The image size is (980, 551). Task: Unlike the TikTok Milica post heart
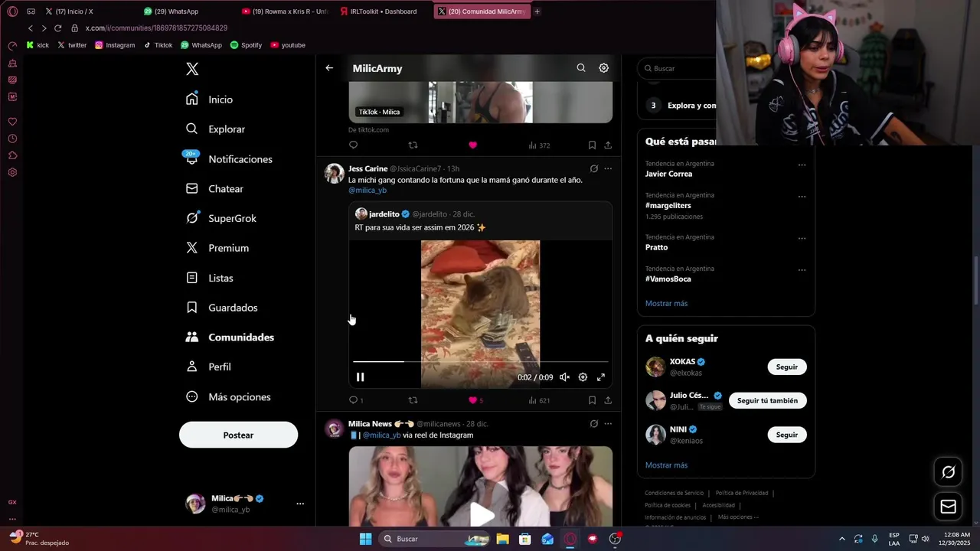[x=472, y=145]
